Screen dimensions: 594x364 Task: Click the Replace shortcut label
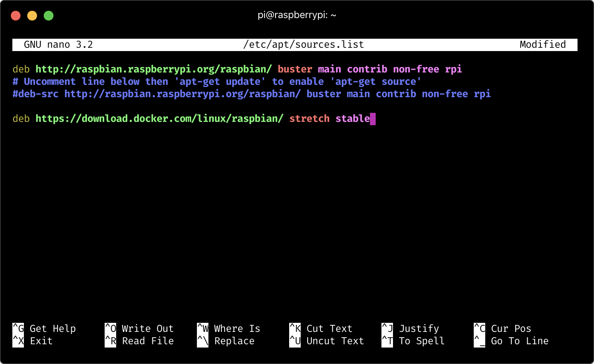(x=234, y=341)
